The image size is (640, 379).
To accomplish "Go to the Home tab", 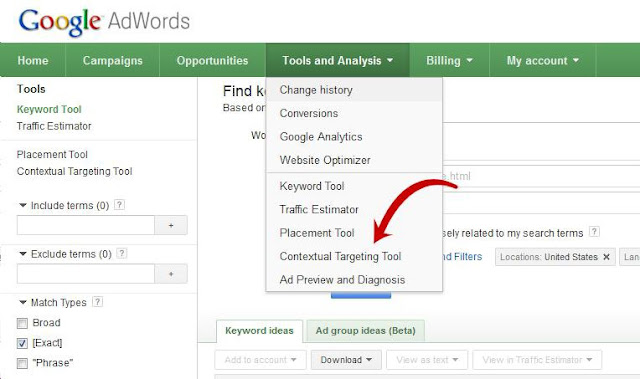I will 33,60.
